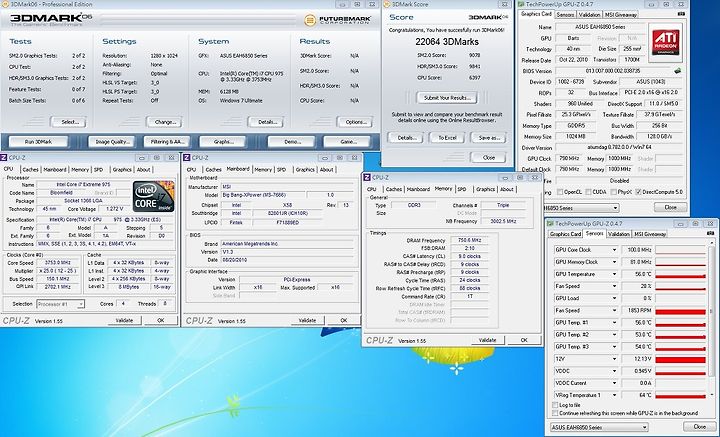Open the Fan Speed RPM sensor dropdown
Image resolution: width=720 pixels, height=437 pixels.
pyautogui.click(x=614, y=311)
